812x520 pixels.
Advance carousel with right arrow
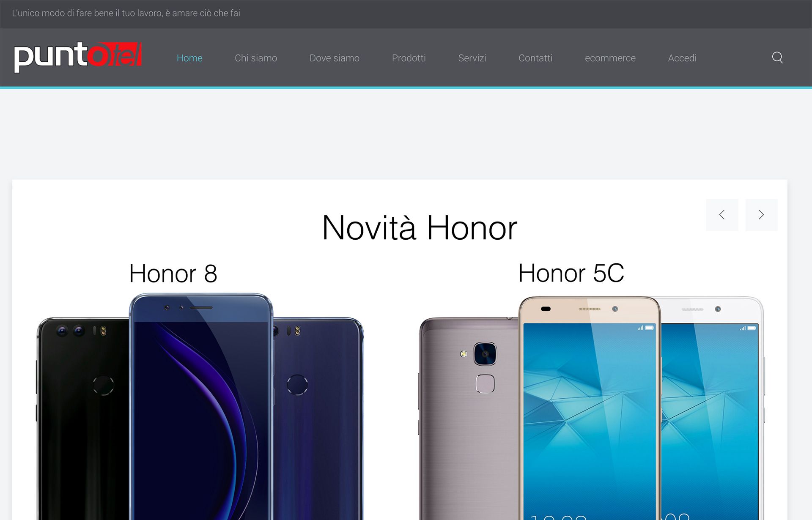761,215
